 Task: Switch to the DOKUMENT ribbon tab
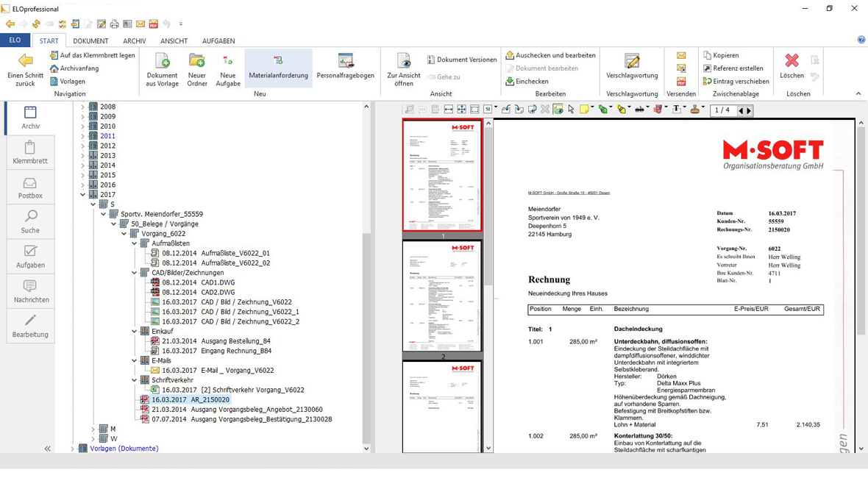pyautogui.click(x=90, y=41)
